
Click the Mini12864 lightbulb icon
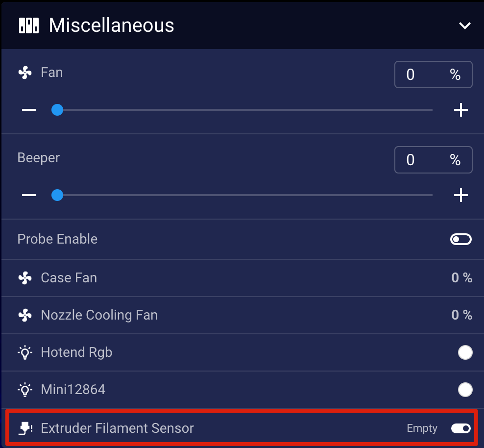tap(25, 390)
